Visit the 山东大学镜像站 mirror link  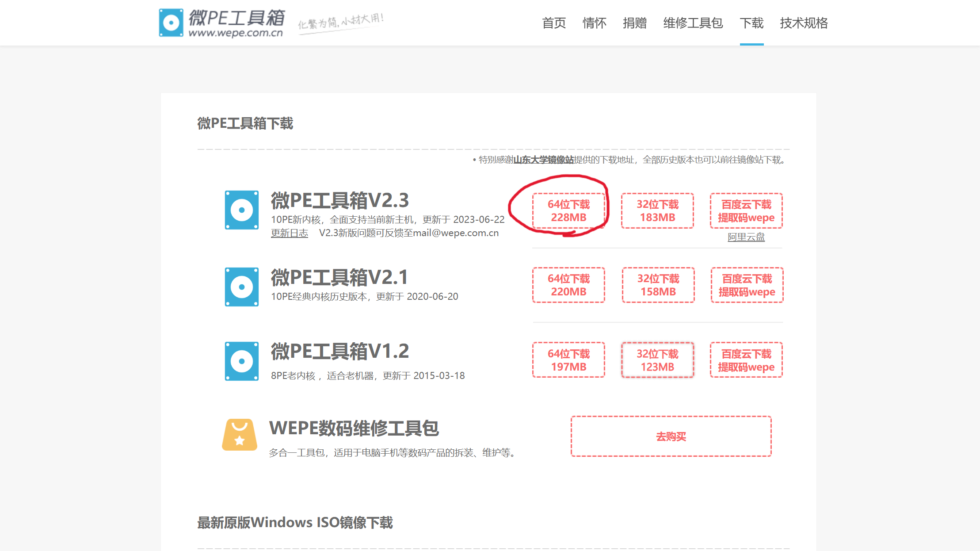[543, 160]
